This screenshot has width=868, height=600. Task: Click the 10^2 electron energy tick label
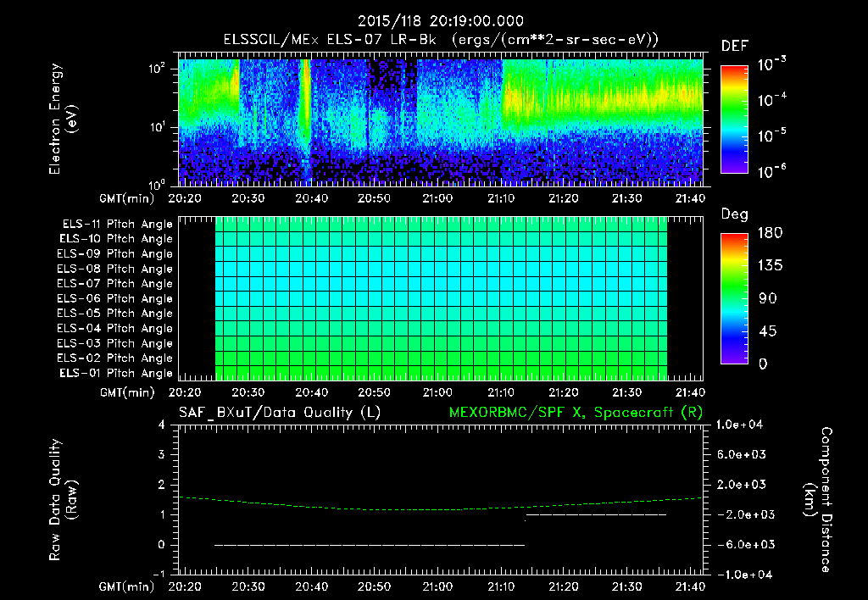[x=157, y=69]
